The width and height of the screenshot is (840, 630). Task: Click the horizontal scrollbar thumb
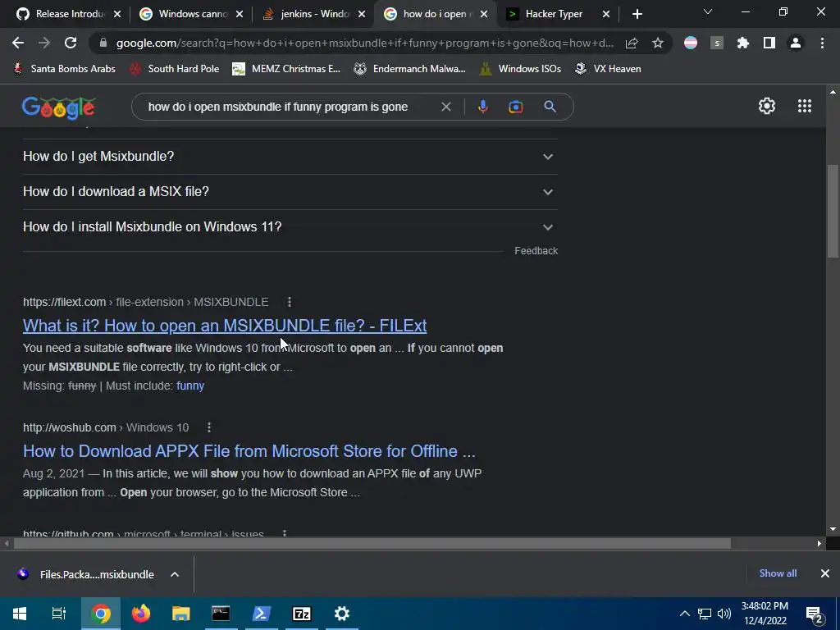click(x=372, y=544)
